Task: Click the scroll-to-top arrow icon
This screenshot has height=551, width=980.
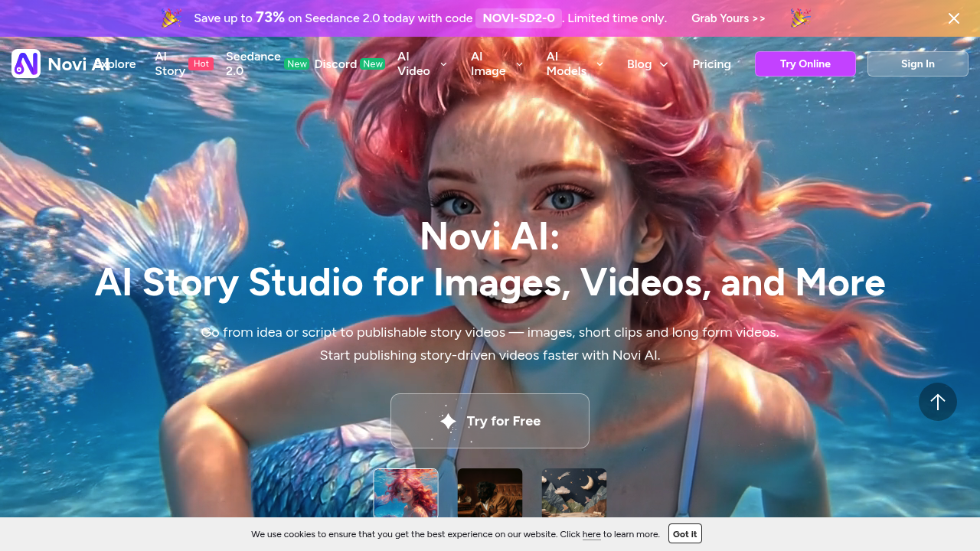Action: click(938, 401)
